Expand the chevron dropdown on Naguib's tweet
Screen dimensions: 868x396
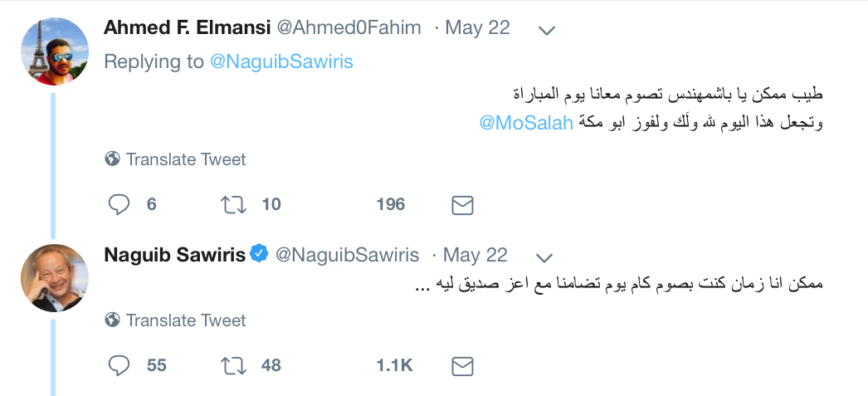click(x=544, y=256)
